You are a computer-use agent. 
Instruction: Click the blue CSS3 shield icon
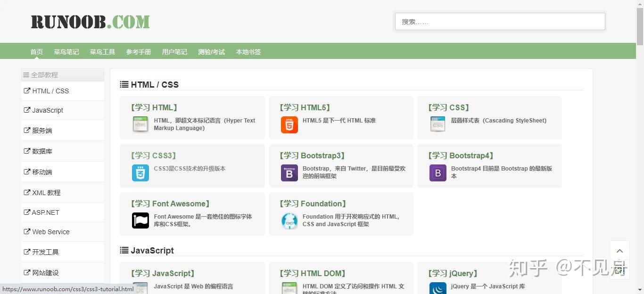(x=140, y=173)
